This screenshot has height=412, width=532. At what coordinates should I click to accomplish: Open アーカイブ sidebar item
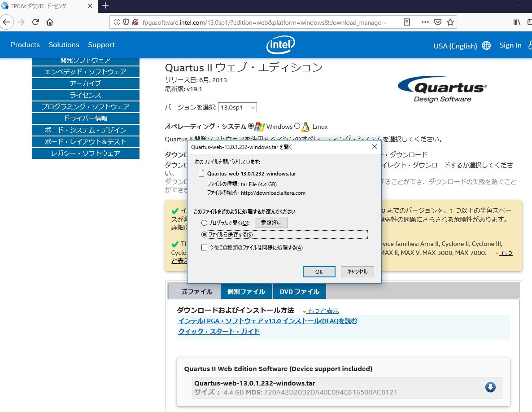[x=86, y=83]
